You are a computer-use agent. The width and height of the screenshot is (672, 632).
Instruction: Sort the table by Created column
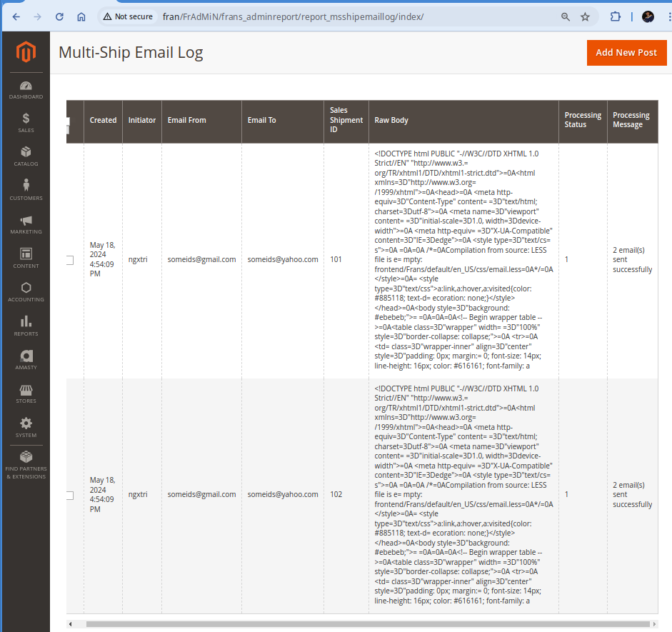[x=103, y=120]
